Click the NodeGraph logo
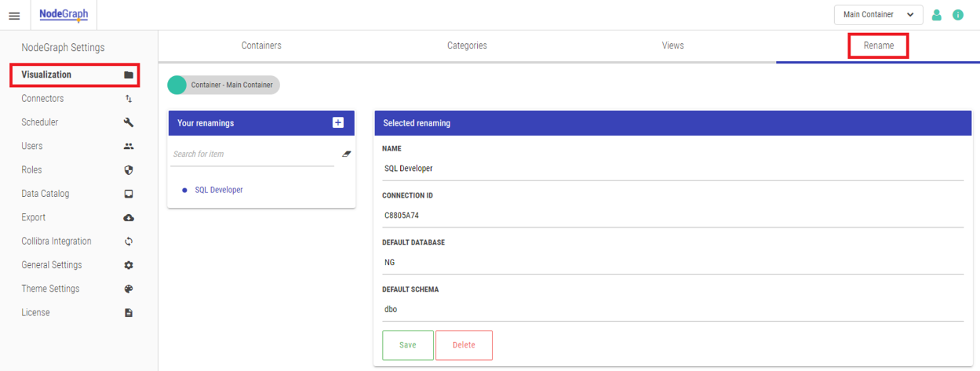980x371 pixels. (x=64, y=15)
